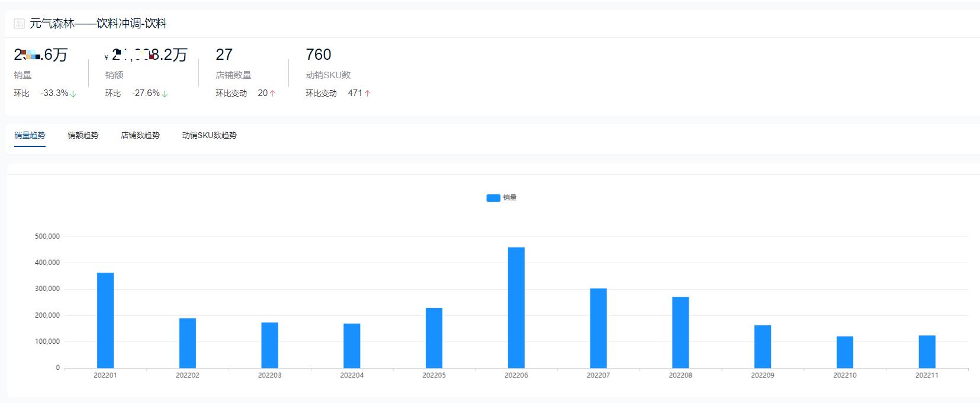Select the 202210 bar
Screen dimensions: 980x403
[845, 352]
